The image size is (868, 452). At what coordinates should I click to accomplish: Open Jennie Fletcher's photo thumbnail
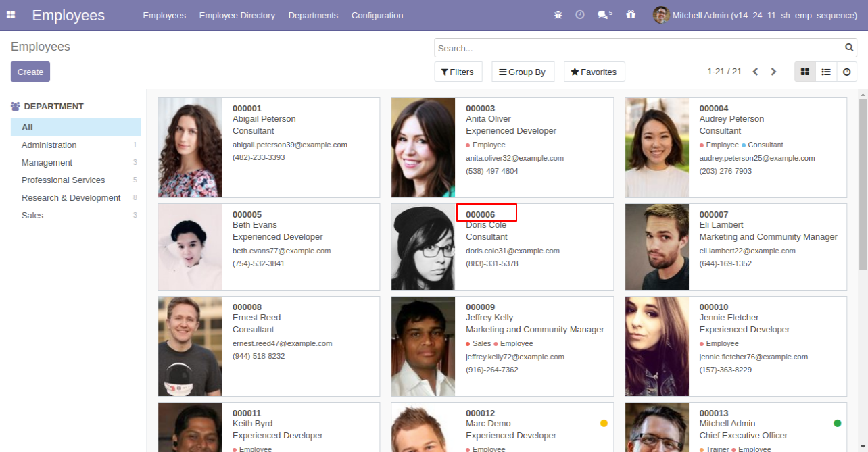coord(657,346)
